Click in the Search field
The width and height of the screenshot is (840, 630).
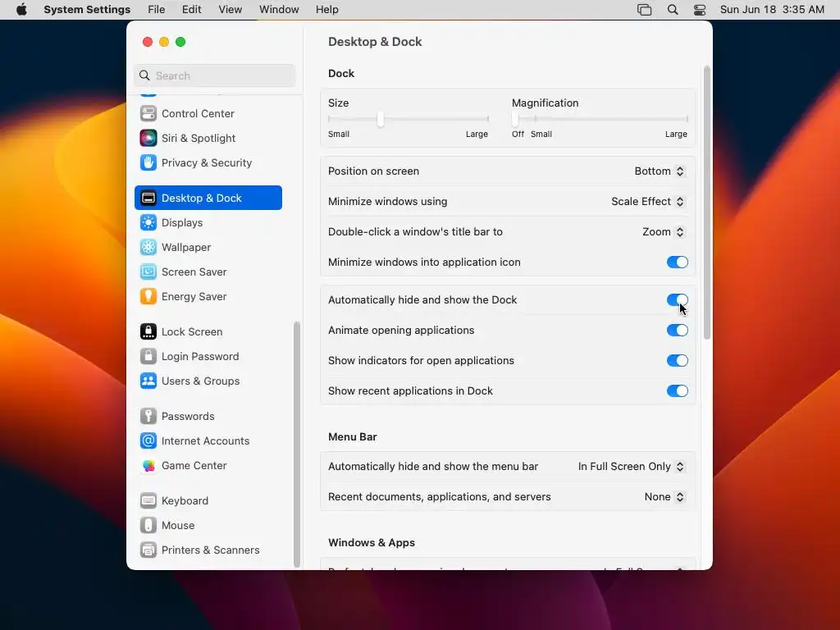point(214,75)
